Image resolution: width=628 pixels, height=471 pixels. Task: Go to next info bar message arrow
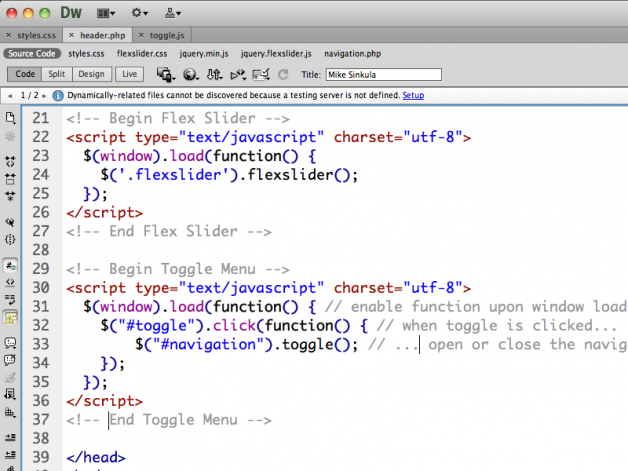click(44, 96)
